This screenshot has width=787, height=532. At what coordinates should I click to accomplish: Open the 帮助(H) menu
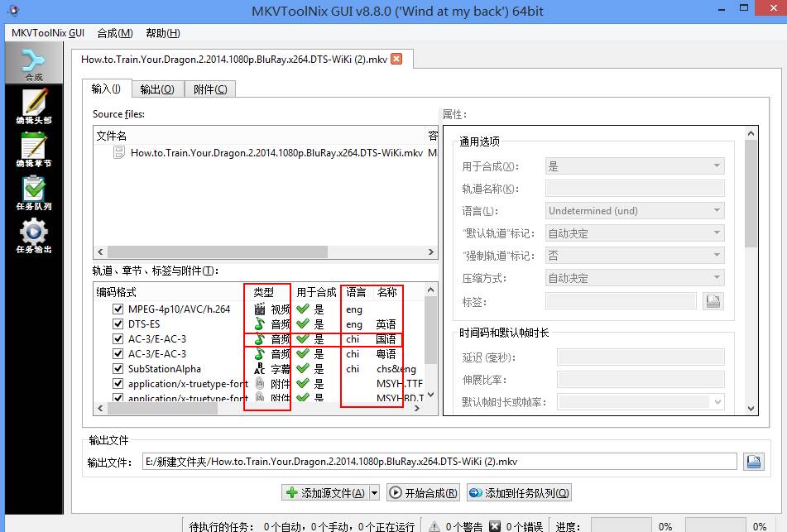163,33
